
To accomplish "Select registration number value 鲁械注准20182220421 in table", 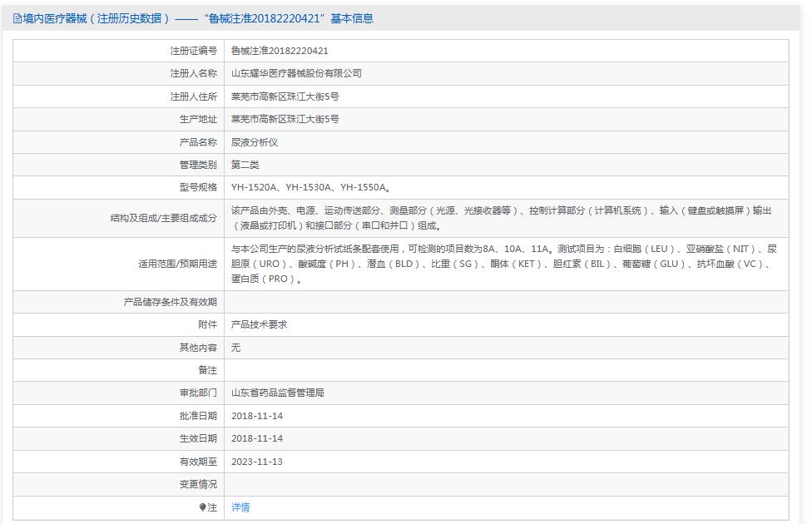I will point(280,51).
